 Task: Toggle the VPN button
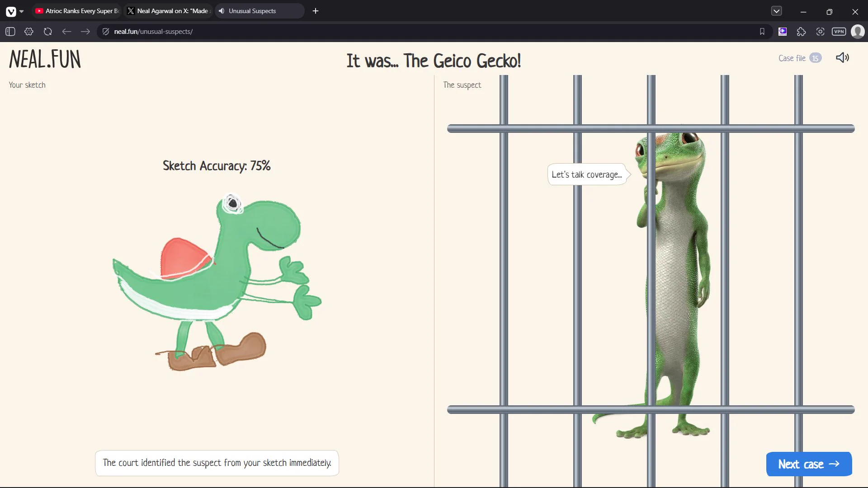point(839,32)
